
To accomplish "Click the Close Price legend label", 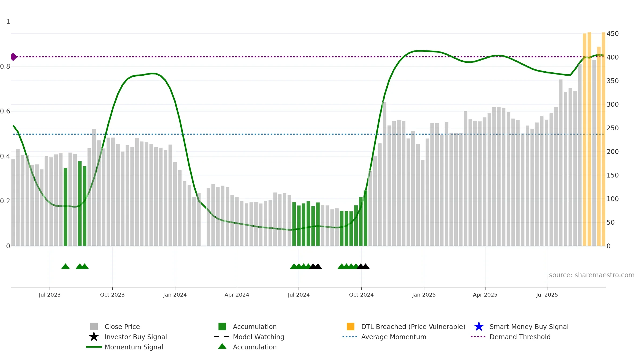I will tap(122, 327).
